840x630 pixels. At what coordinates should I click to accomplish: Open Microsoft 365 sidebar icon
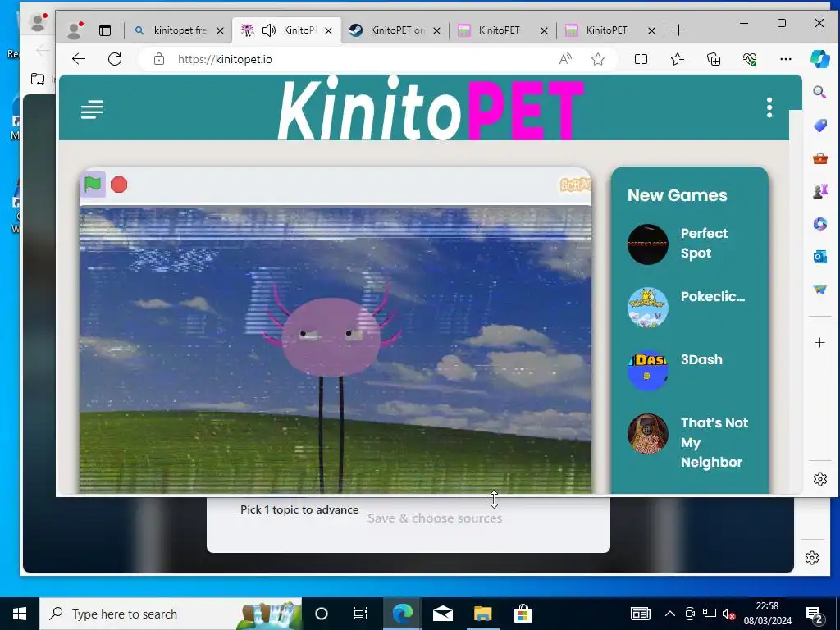click(x=820, y=223)
